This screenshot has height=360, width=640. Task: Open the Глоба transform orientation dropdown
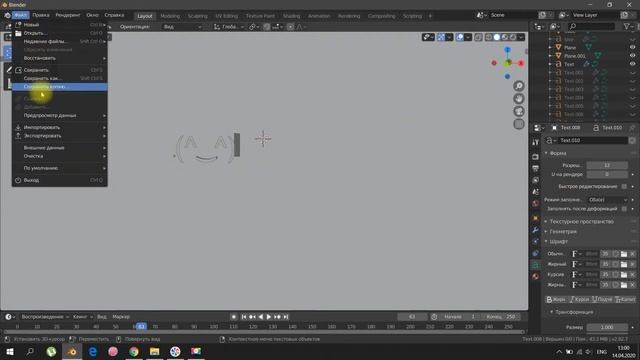229,27
